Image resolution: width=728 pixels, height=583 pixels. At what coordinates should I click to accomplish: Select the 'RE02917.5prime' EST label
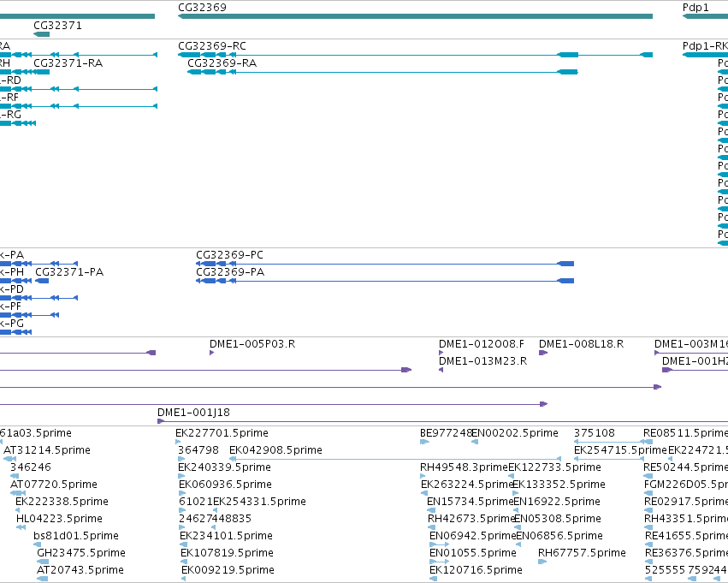[x=686, y=502]
